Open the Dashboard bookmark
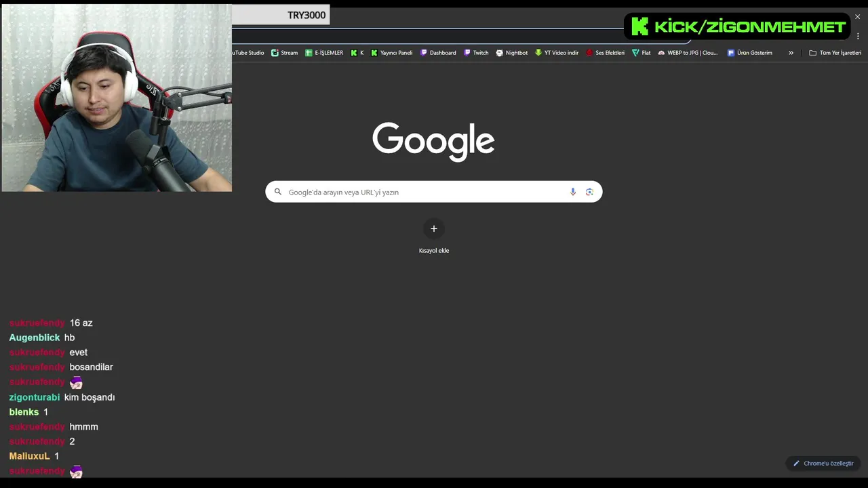Viewport: 868px width, 488px height. click(438, 53)
